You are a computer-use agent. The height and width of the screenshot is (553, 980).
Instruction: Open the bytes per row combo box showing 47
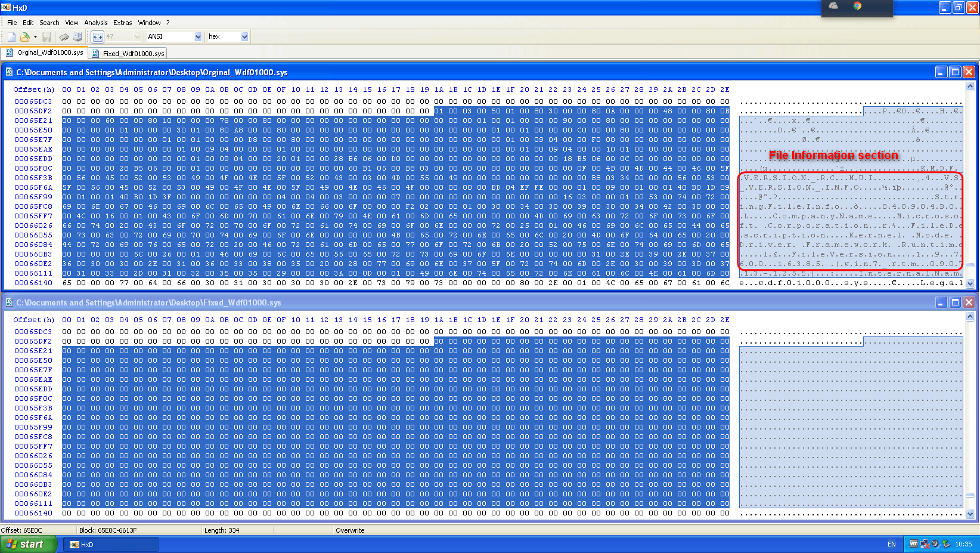point(123,37)
